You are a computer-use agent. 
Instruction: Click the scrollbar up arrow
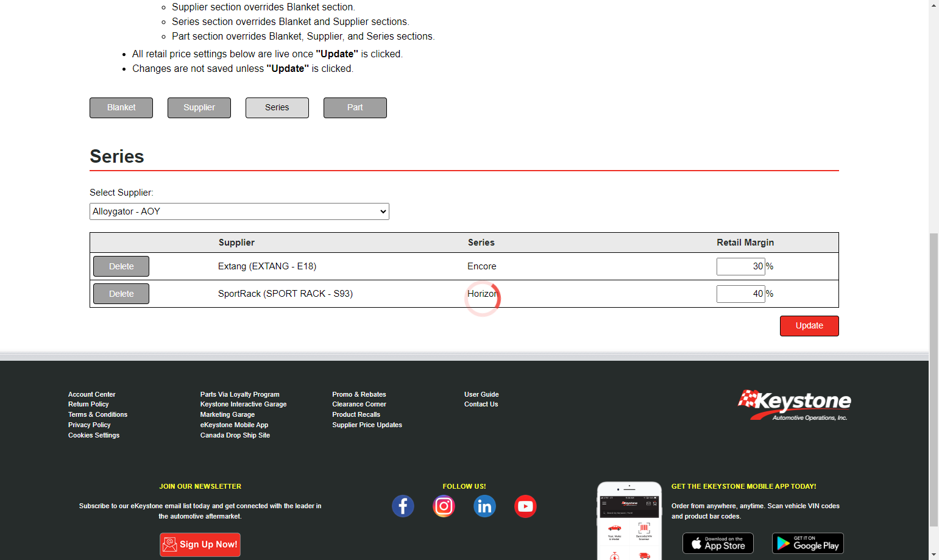point(934,5)
